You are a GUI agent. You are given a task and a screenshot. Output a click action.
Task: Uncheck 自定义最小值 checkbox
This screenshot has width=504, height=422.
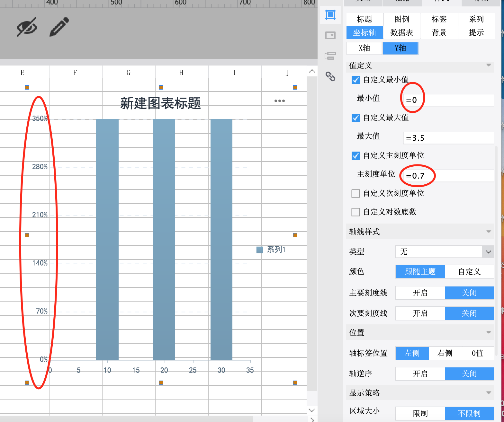tap(355, 80)
